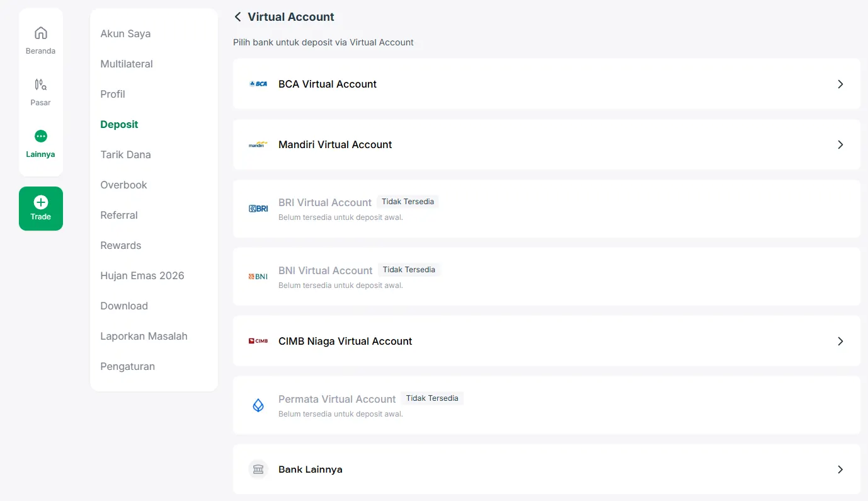Screen dimensions: 868x501
Task: Expand BCA Virtual Account chevron
Action: coord(840,84)
